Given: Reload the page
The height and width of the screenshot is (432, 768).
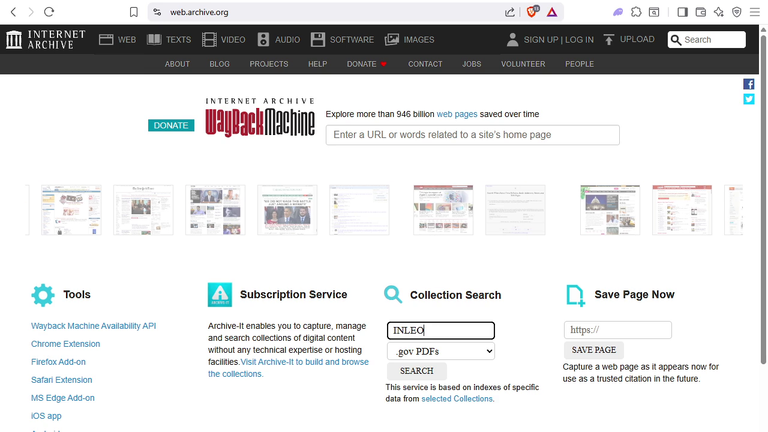Looking at the screenshot, I should tap(49, 12).
